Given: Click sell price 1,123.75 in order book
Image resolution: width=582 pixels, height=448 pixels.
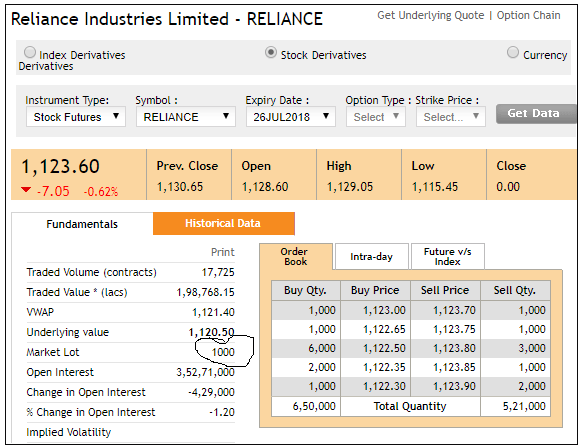Looking at the screenshot, I should click(x=454, y=329).
